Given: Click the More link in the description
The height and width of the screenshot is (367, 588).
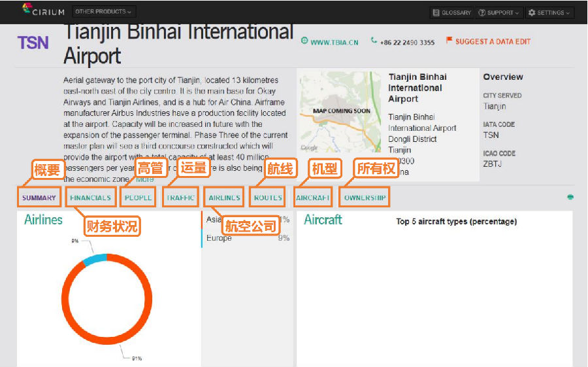Looking at the screenshot, I should click(x=145, y=179).
